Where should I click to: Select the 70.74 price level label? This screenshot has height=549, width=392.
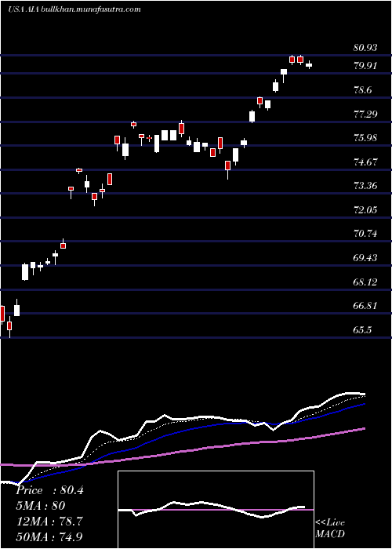click(365, 234)
